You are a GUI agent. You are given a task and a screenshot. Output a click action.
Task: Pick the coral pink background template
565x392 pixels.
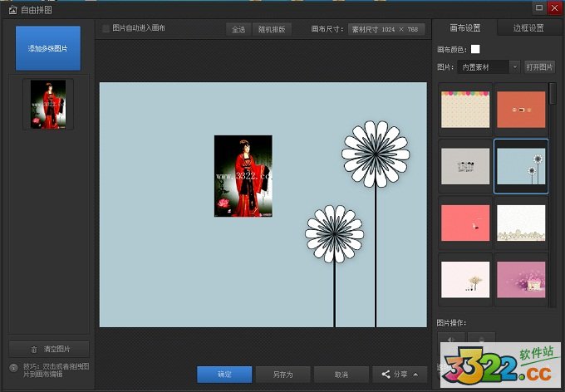pyautogui.click(x=465, y=223)
